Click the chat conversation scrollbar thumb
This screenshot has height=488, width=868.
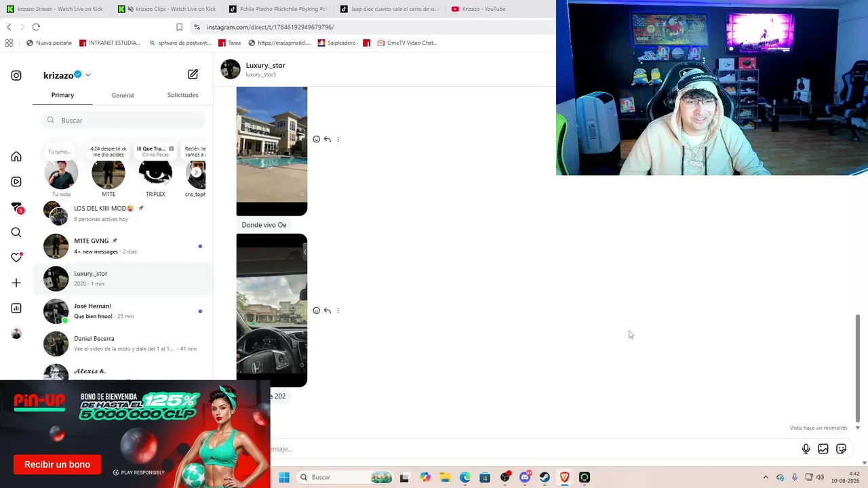point(858,367)
